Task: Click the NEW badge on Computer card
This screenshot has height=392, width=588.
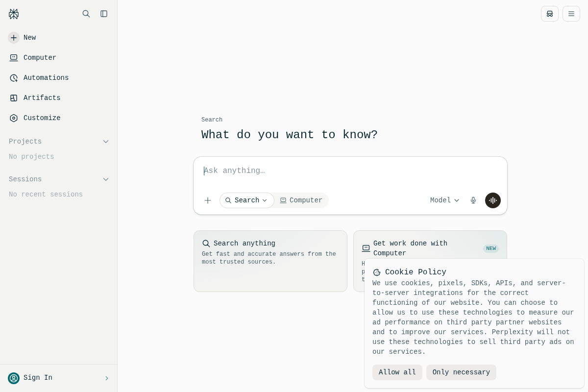Action: tap(491, 248)
